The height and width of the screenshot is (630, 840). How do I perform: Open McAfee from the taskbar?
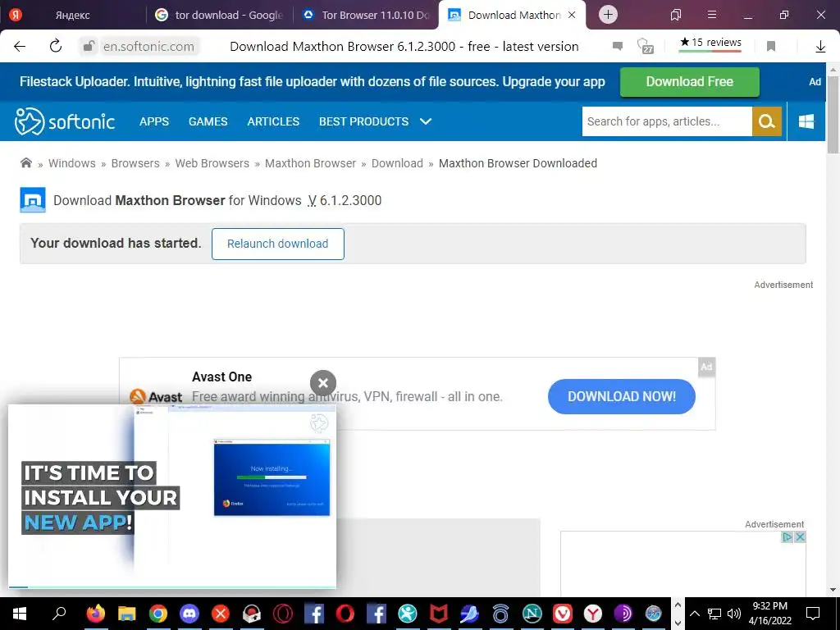click(x=439, y=614)
